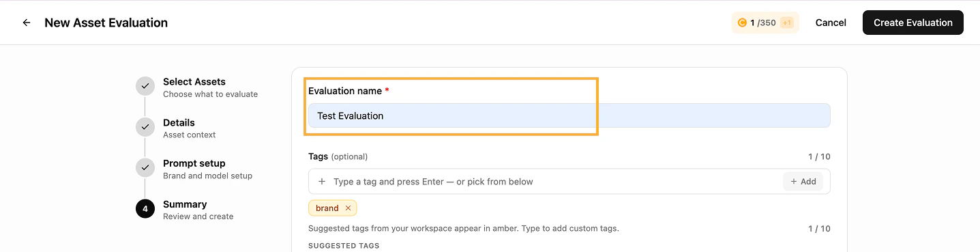Cancel the new evaluation
Viewport: 980px width, 252px height.
coord(831,23)
